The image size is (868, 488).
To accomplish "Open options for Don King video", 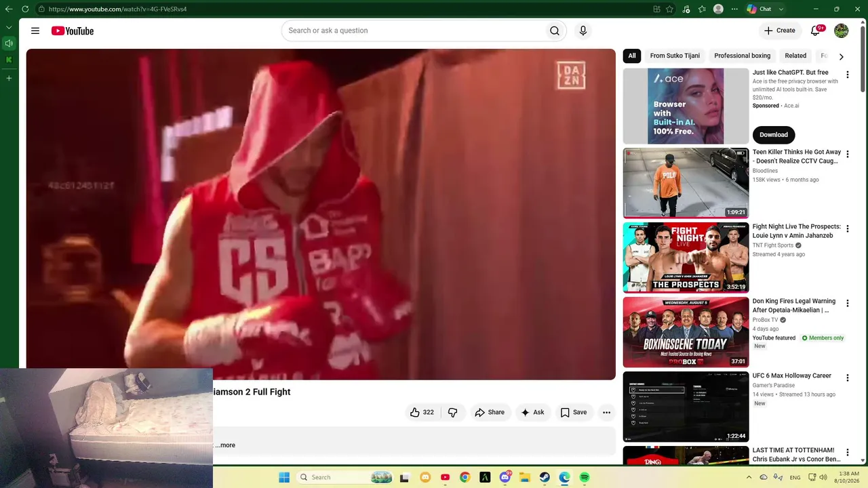I will coord(847,304).
